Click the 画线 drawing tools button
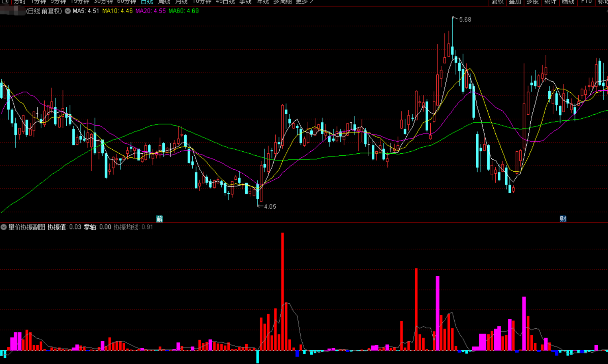 point(568,2)
